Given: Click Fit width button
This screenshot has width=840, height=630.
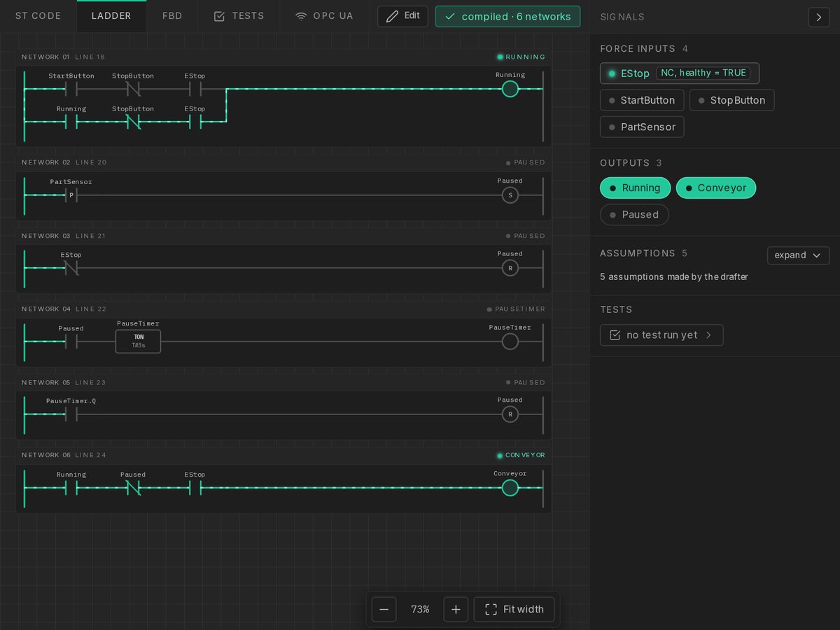Looking at the screenshot, I should pos(514,609).
